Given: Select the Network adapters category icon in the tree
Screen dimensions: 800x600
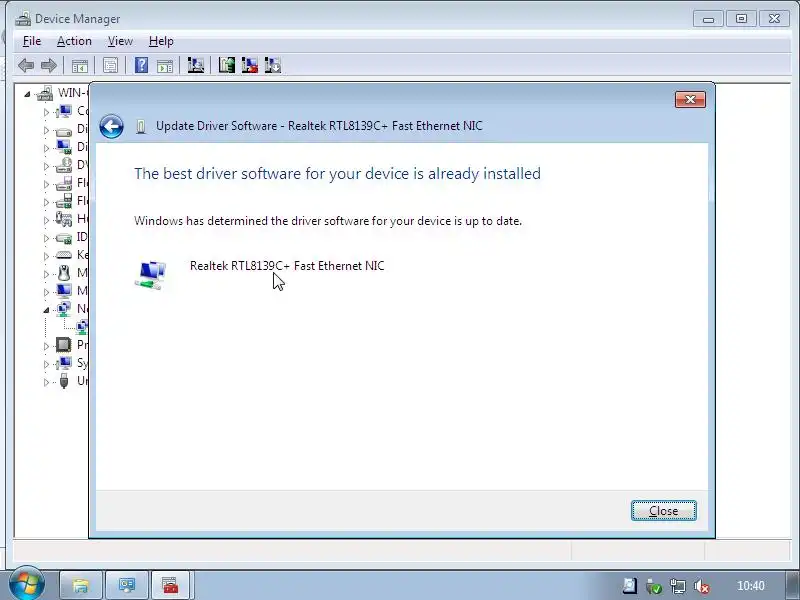Looking at the screenshot, I should pos(64,309).
